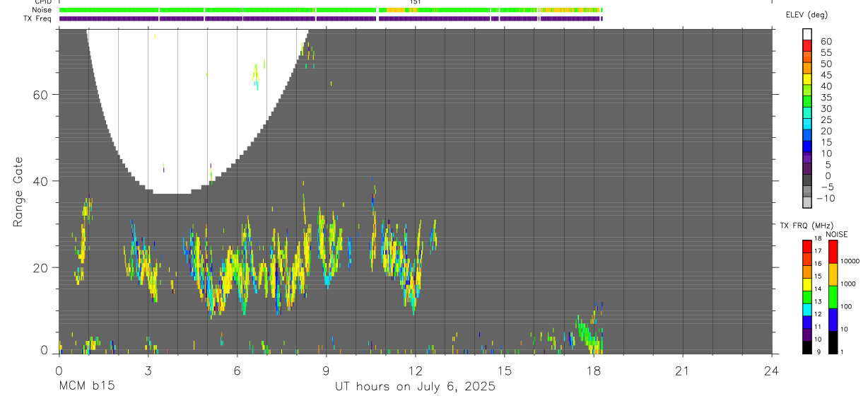Click the x-axis tick label 9
868x401 pixels.
point(326,371)
